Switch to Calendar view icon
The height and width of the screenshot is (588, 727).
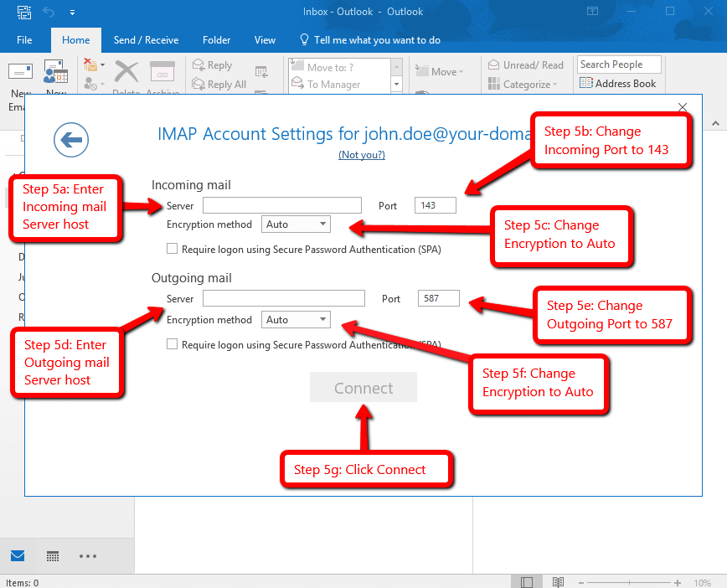coord(53,556)
